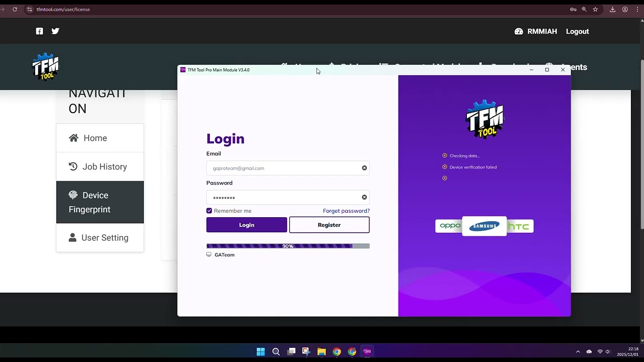Image resolution: width=644 pixels, height=362 pixels.
Task: Select Device Fingerprint in sidebar
Action: 100,202
